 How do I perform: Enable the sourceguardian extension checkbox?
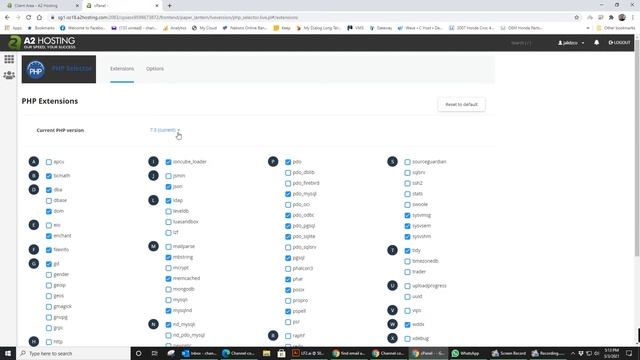(x=407, y=162)
